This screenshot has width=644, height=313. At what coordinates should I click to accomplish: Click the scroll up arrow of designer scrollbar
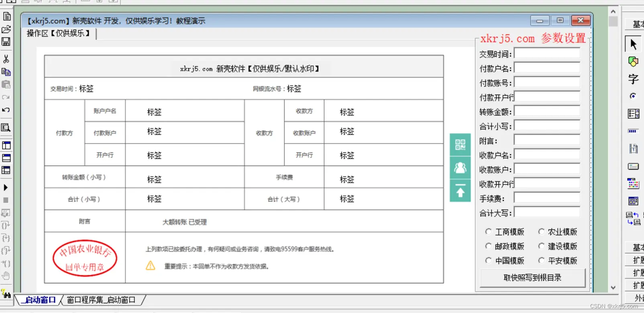613,11
